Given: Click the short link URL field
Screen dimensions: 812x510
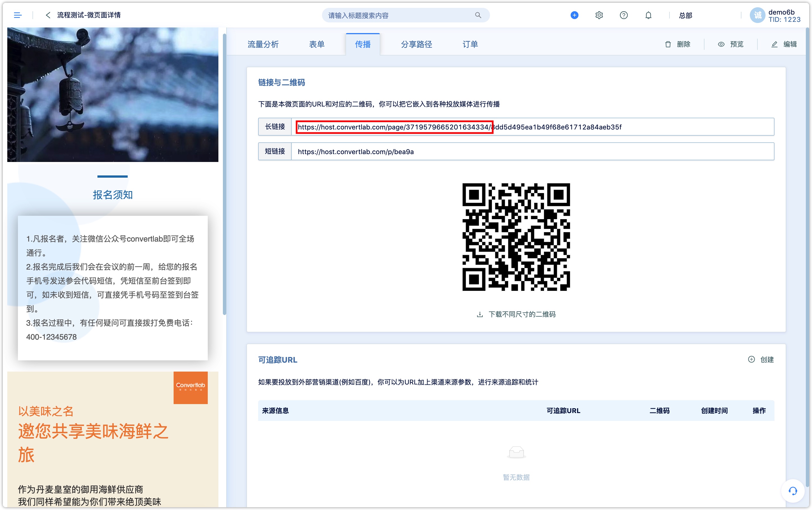Looking at the screenshot, I should (532, 151).
